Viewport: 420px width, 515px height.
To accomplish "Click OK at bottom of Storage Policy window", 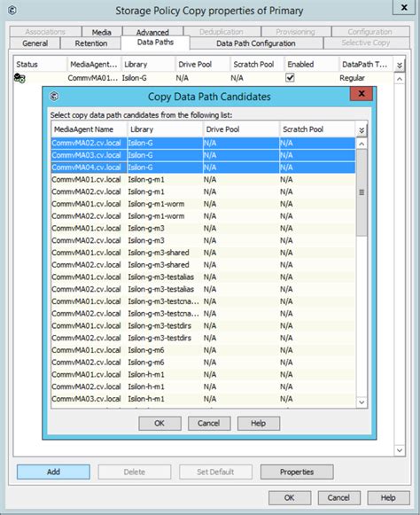I will [x=290, y=498].
